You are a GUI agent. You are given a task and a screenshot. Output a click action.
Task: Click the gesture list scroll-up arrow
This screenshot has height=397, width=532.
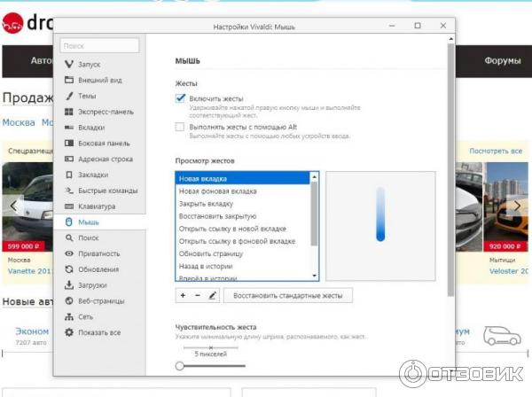click(314, 176)
